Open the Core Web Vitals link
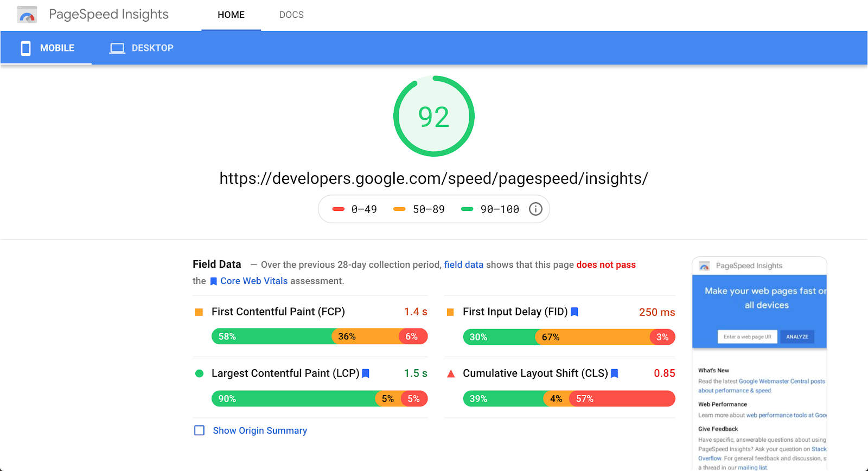The width and height of the screenshot is (868, 471). (x=254, y=281)
